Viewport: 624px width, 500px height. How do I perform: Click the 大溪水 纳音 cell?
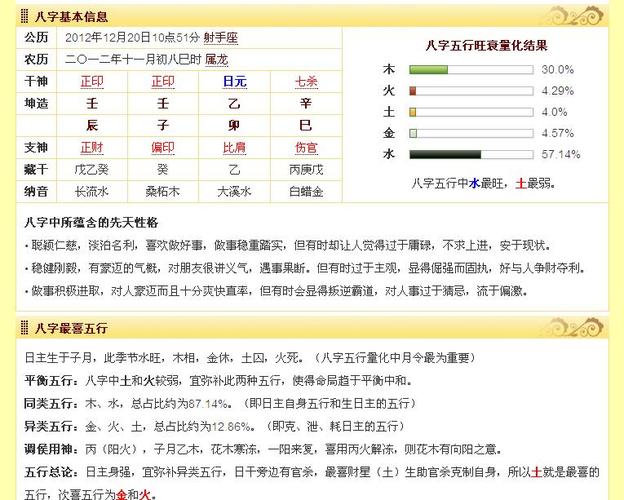pyautogui.click(x=234, y=192)
